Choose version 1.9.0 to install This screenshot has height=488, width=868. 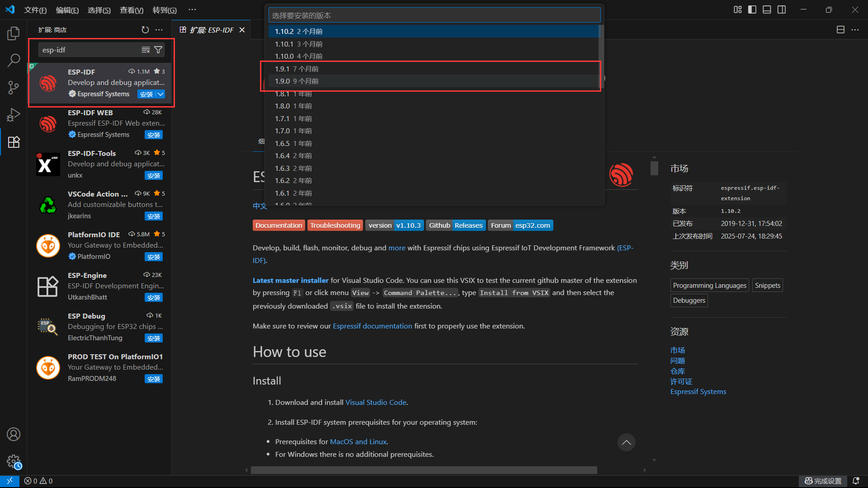click(434, 81)
